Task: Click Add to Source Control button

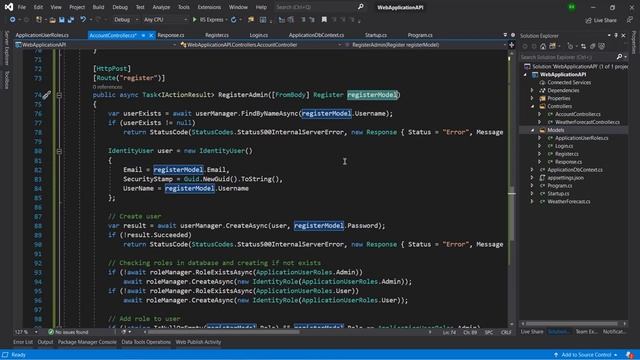Action: click(585, 355)
